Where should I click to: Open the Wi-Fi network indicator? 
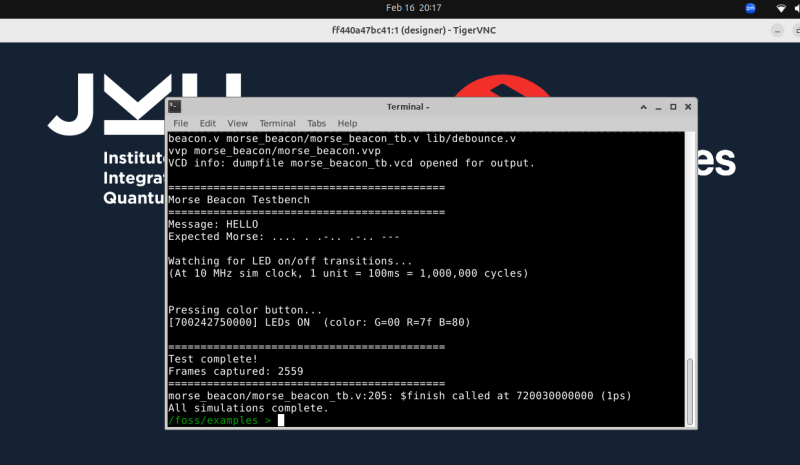(x=781, y=7)
